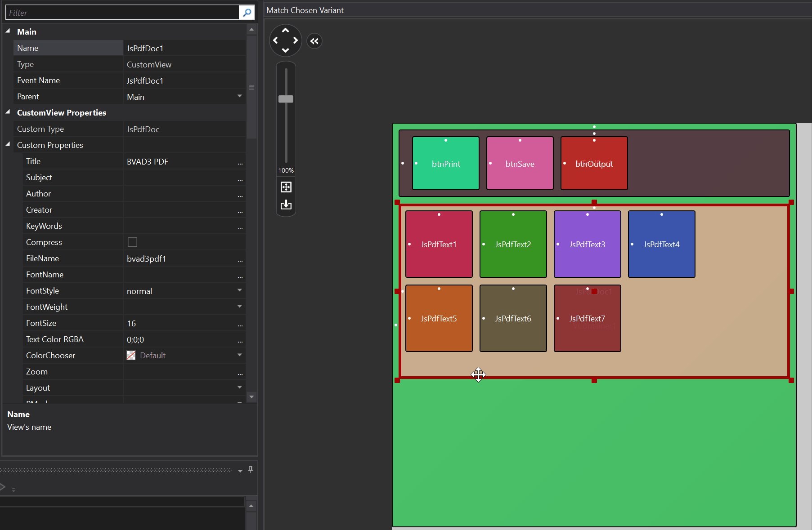Click the Type value CustomView
Viewport: 812px width, 530px height.
(x=149, y=65)
